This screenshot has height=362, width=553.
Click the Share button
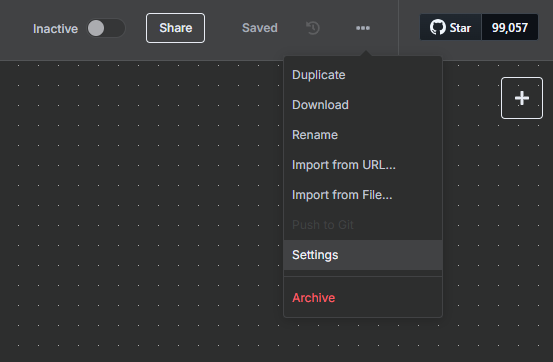pos(175,28)
